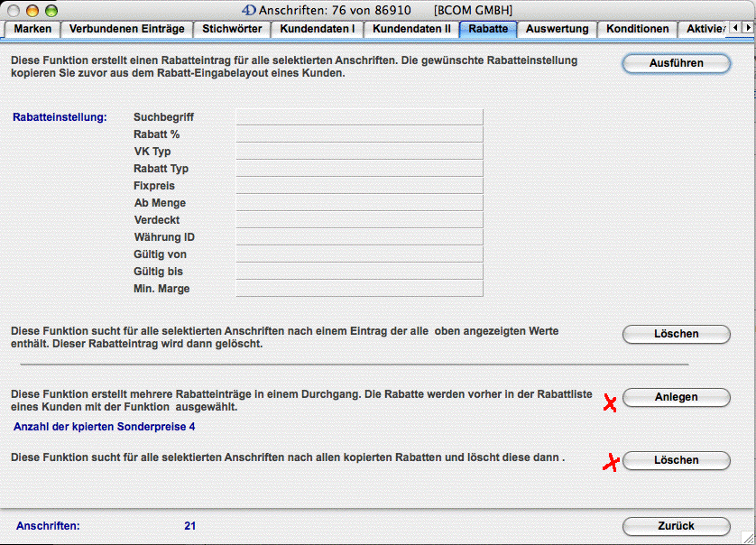Open the Kundendaten II tab

coord(411,29)
